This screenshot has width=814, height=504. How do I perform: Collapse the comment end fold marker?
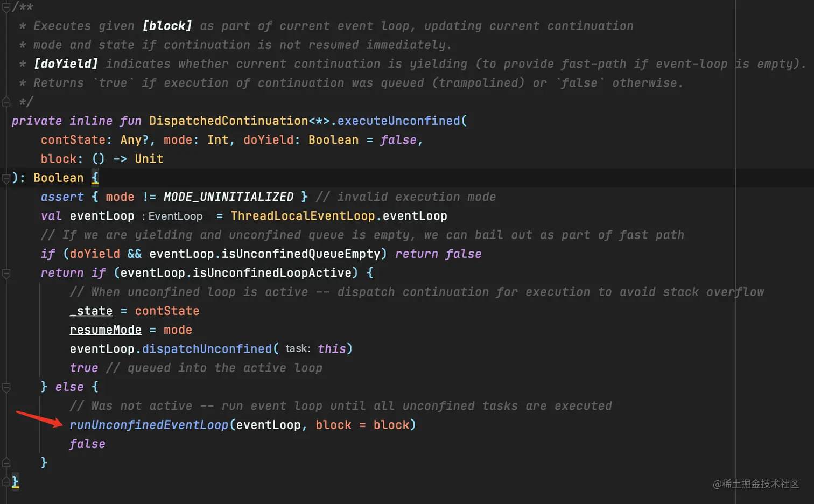tap(6, 101)
